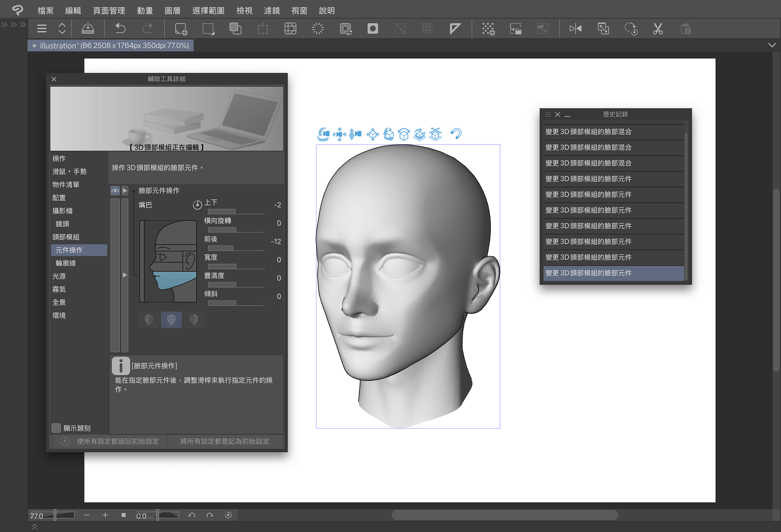
Task: Adjust the 前後 slider
Action: pyautogui.click(x=236, y=248)
